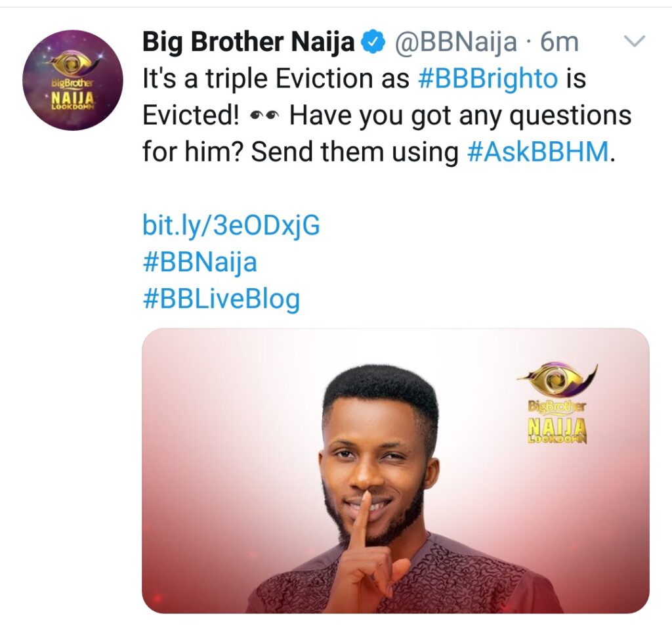Expand the tweet options chevron
Screen dimensions: 672x633
coord(634,41)
